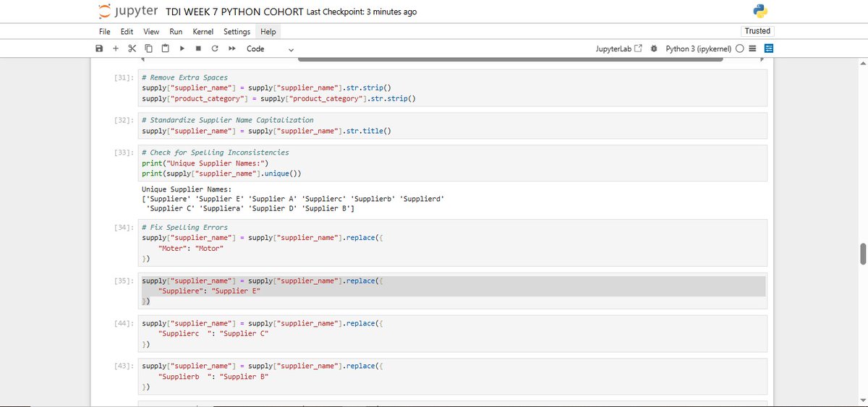Click the Last Checkpoint text
Screen dimensions: 868x407
click(362, 12)
